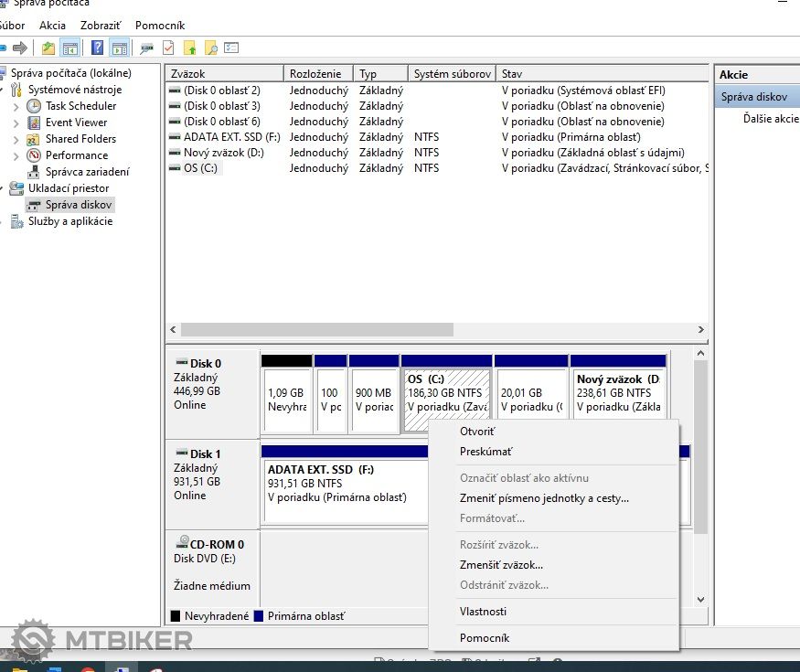This screenshot has height=672, width=800.
Task: Select Vlastnosti in the context menu
Action: tap(483, 612)
